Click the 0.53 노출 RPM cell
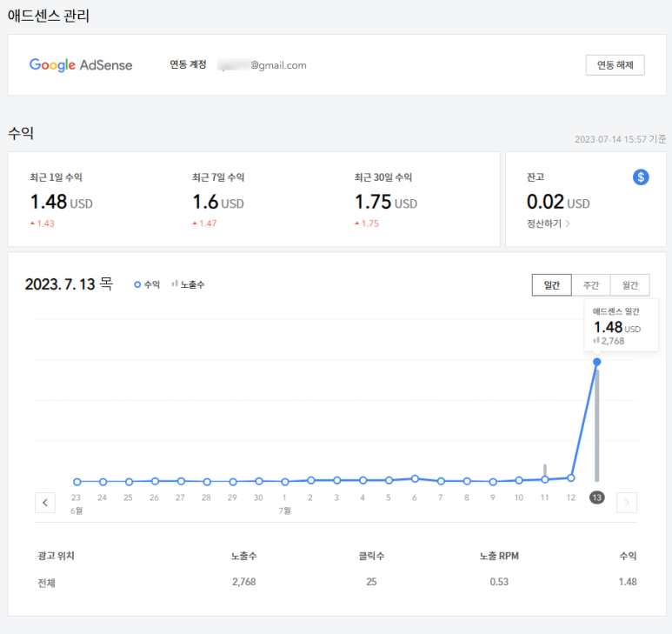Image resolution: width=672 pixels, height=634 pixels. [499, 582]
